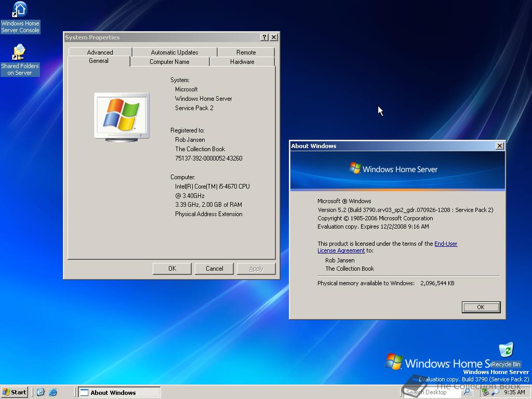Click the 9:35 AM taskbar clock

(514, 392)
